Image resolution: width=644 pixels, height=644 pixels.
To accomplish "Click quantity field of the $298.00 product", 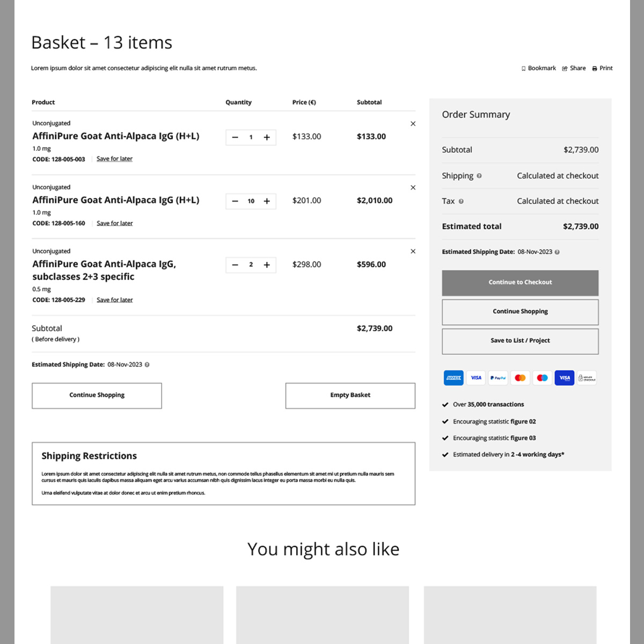I will coord(251,265).
